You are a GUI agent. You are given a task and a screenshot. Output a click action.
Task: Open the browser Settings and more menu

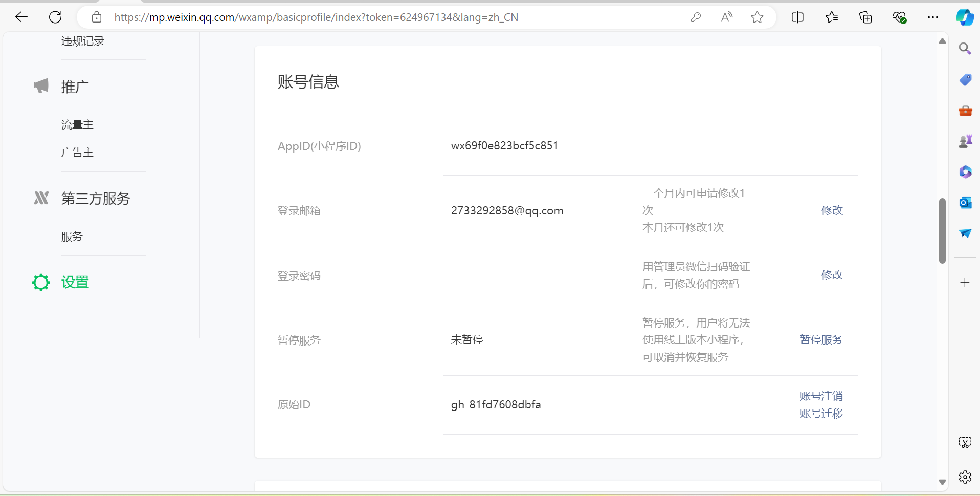(x=933, y=17)
